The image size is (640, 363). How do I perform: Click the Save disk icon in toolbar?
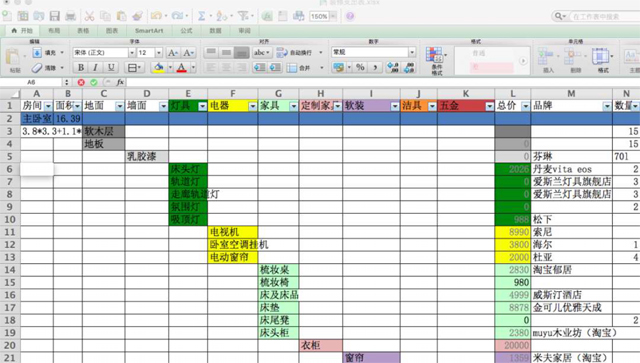55,16
